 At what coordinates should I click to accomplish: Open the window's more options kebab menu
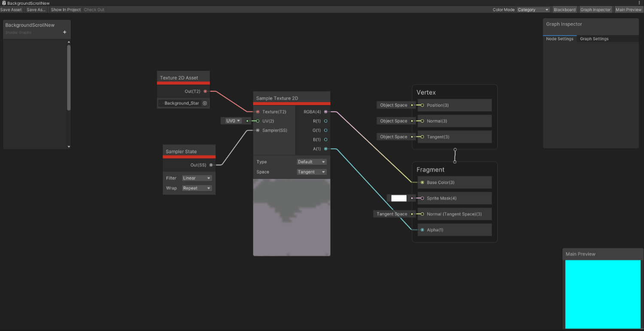click(639, 3)
